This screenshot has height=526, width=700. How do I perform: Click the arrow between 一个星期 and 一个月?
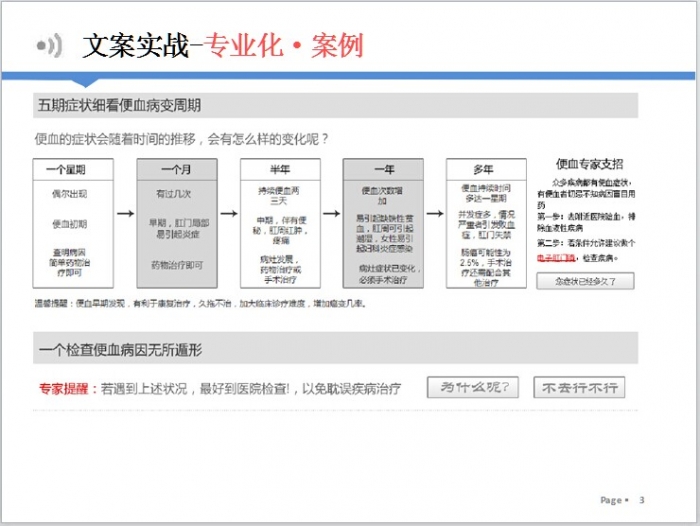(125, 213)
